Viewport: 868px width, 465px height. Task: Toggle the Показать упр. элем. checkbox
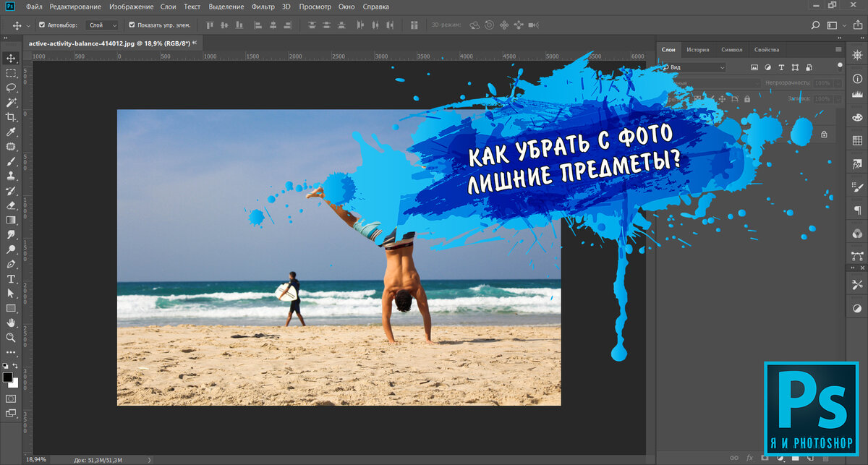coord(132,25)
